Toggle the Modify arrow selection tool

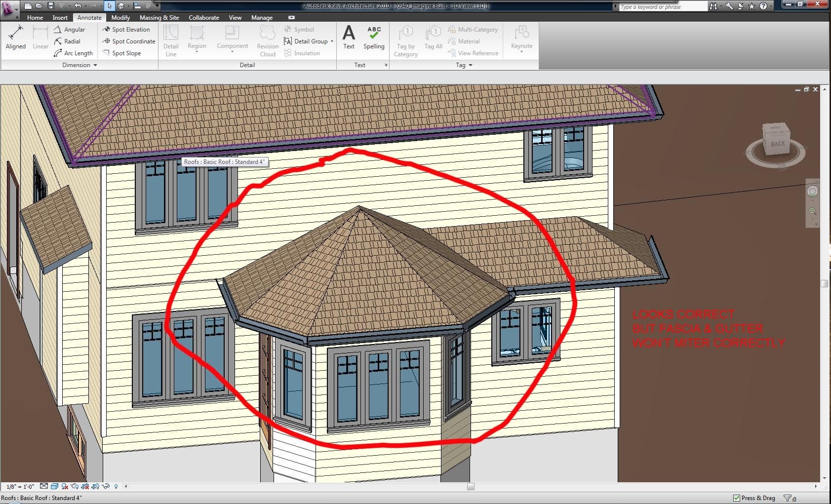pyautogui.click(x=109, y=6)
